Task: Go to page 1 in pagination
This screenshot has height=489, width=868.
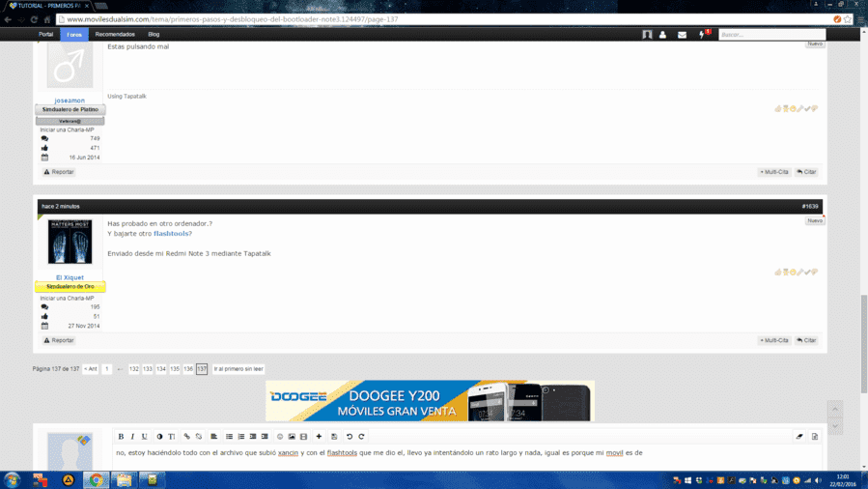Action: tap(107, 369)
